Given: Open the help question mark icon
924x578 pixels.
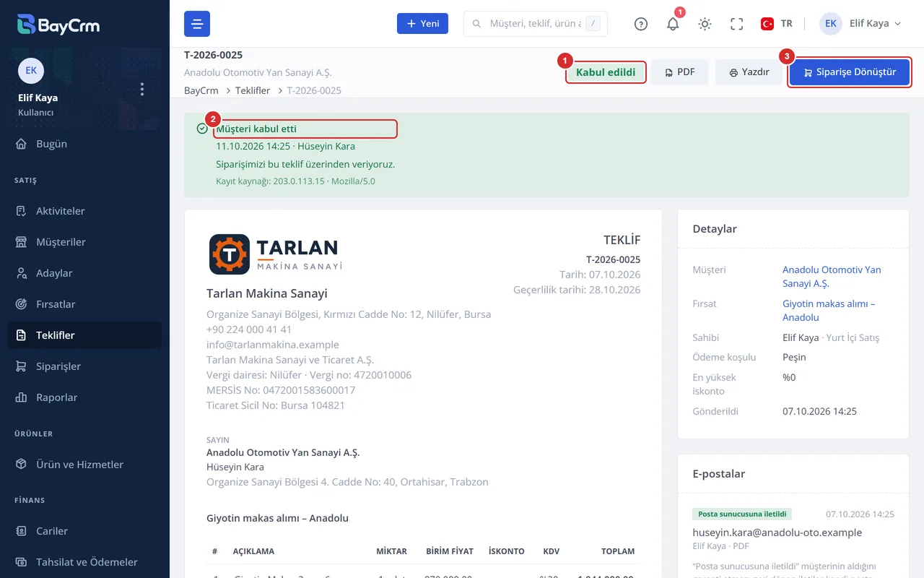Looking at the screenshot, I should (x=641, y=24).
